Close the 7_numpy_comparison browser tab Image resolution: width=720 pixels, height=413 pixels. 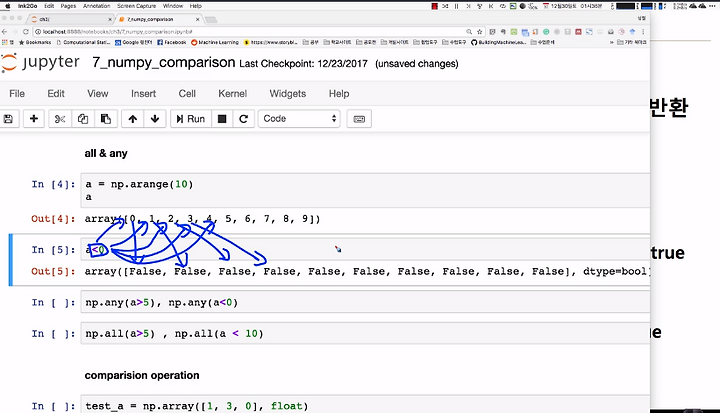pos(198,19)
